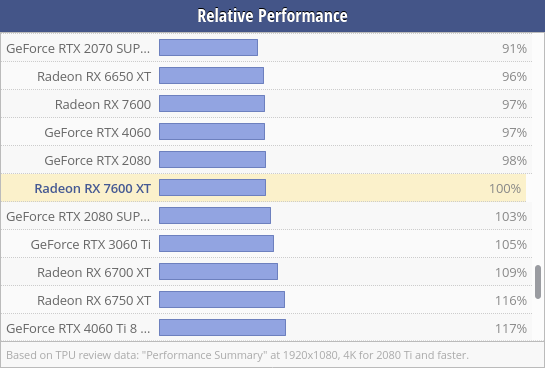545x368 pixels.
Task: Click the Relative Performance header title
Action: click(272, 16)
